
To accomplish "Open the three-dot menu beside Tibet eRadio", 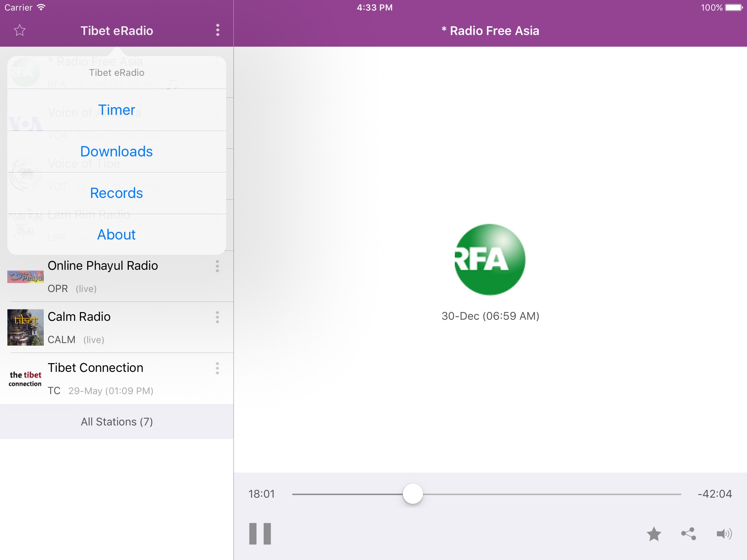I will click(x=218, y=30).
